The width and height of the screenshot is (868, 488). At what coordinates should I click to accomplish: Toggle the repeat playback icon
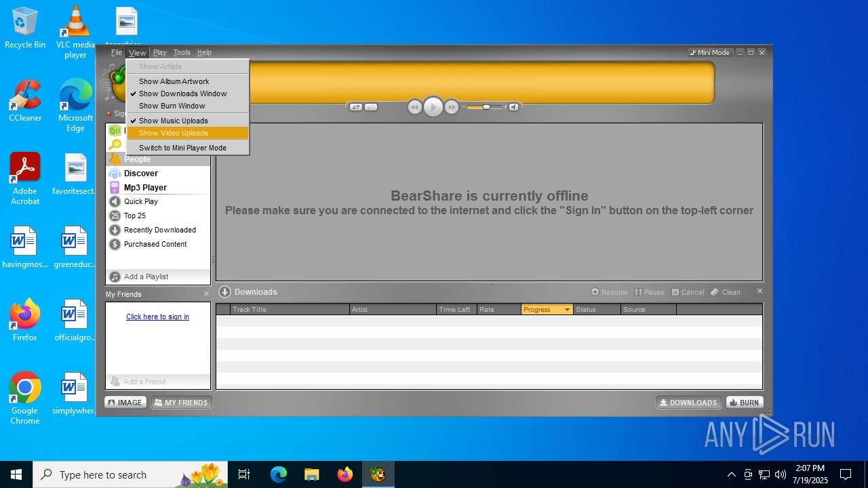pos(371,107)
